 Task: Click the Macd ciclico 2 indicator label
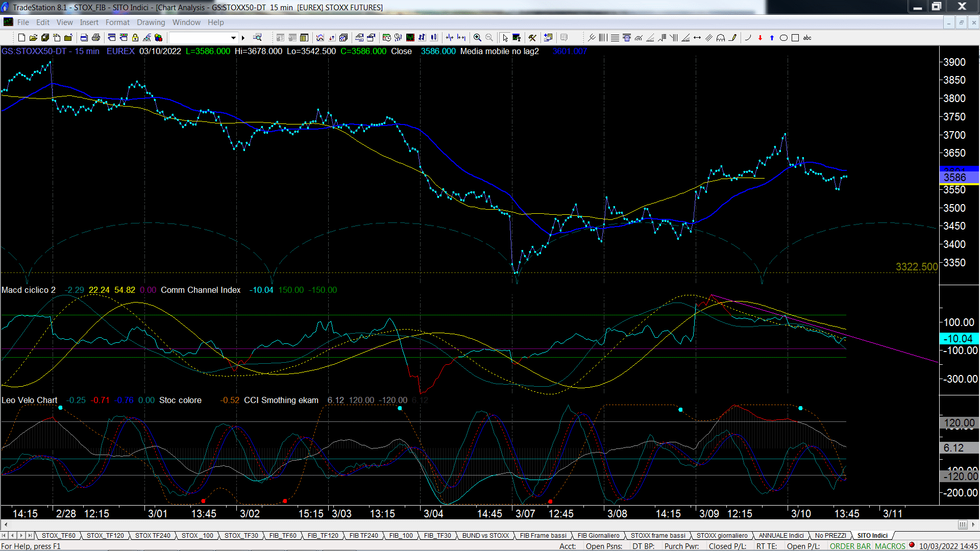pos(29,290)
